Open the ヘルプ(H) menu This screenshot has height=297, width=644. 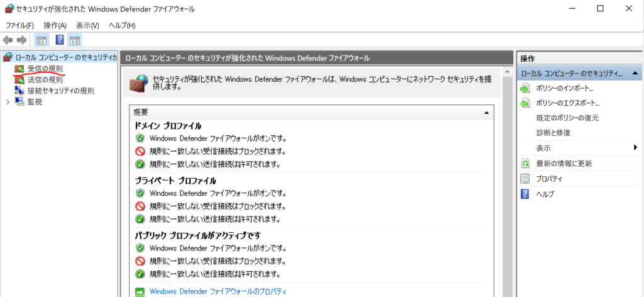tap(122, 25)
